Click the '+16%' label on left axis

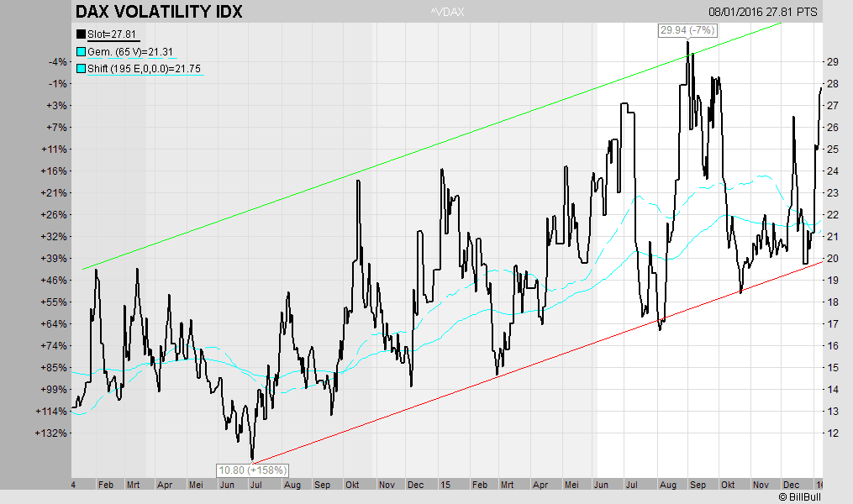pyautogui.click(x=55, y=171)
